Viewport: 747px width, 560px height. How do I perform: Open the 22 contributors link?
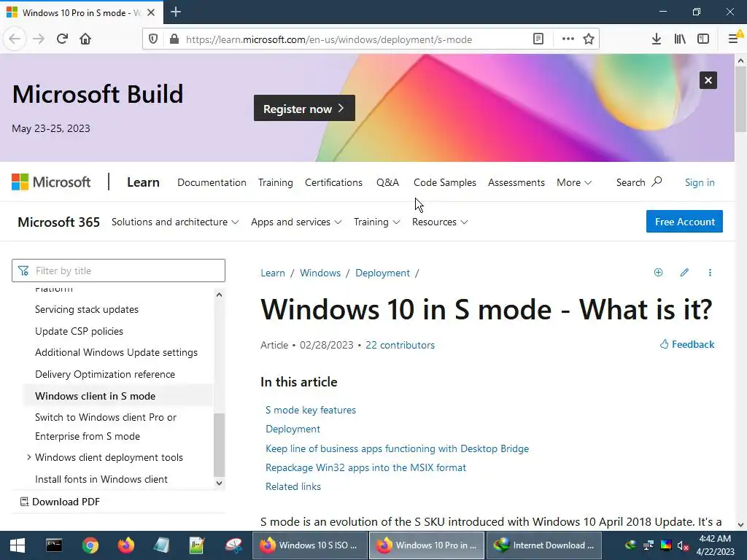(400, 345)
